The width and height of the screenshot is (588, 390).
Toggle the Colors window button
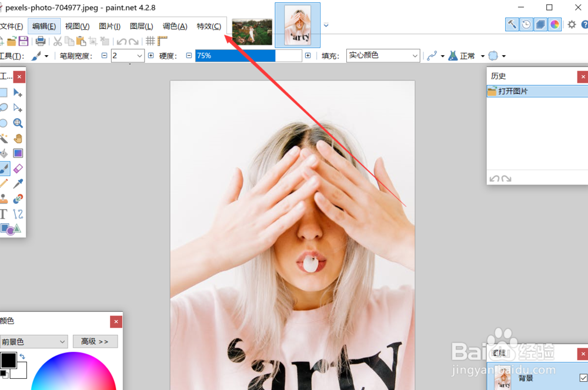click(x=554, y=25)
